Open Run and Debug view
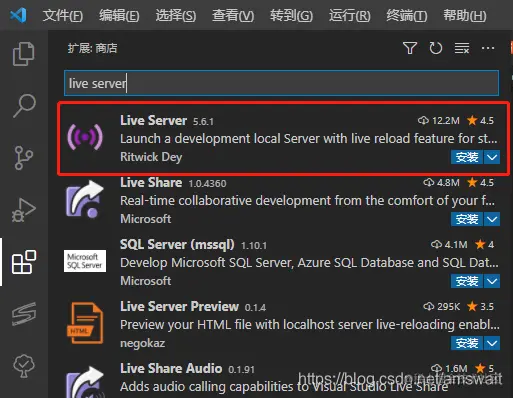513x398 pixels. point(24,210)
